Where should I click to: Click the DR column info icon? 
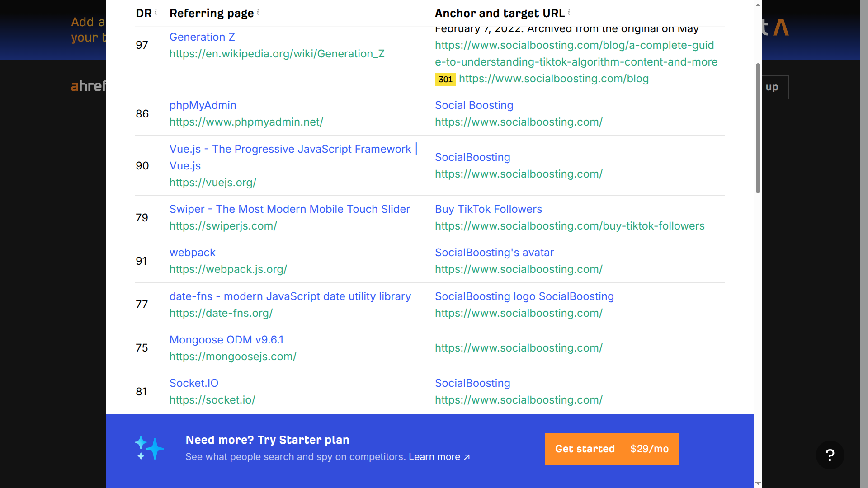coord(156,12)
